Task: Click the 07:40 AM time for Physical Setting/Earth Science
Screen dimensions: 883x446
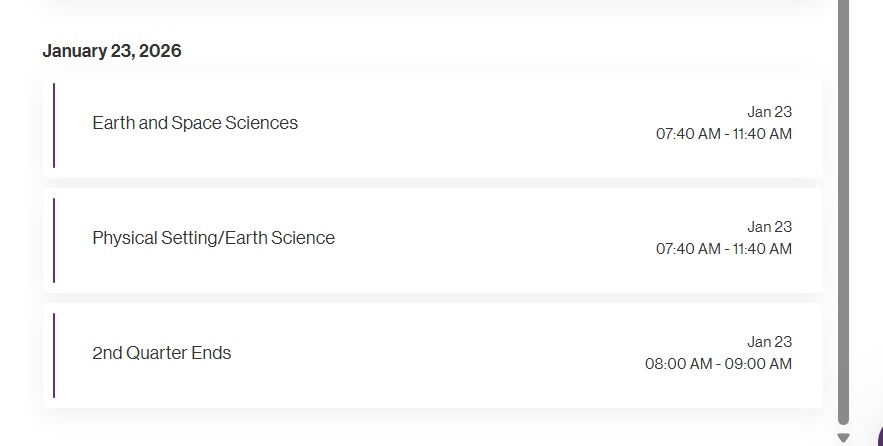Action: pos(687,249)
